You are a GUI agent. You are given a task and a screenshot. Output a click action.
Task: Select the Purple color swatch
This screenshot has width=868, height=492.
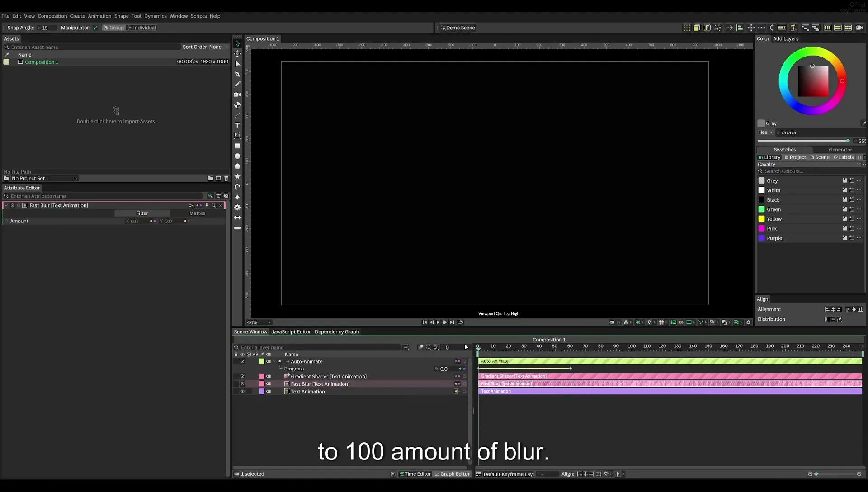point(761,238)
